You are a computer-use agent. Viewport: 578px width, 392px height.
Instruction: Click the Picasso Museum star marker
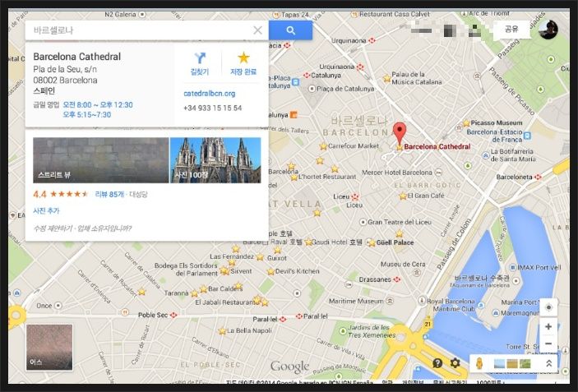tap(466, 122)
